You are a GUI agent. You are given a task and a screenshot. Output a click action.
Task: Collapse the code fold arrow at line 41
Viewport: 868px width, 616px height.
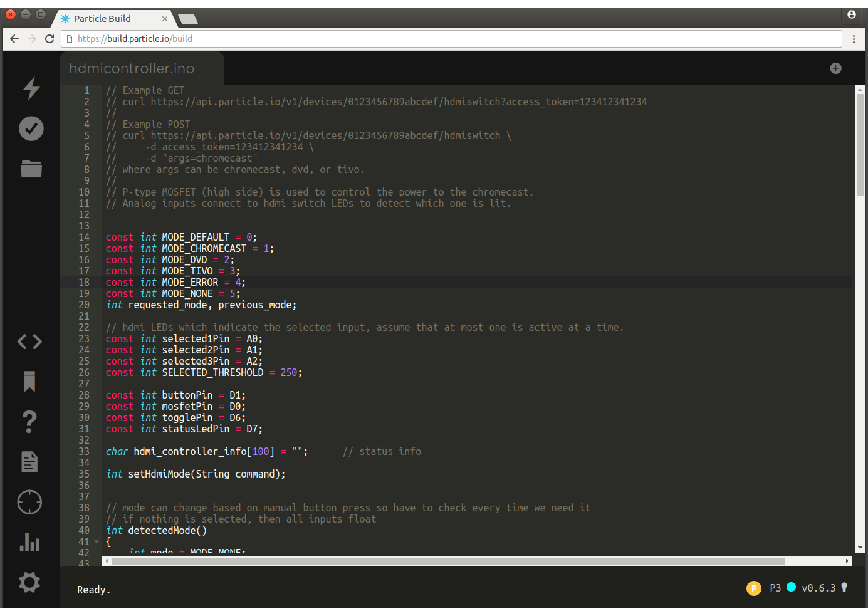(97, 541)
